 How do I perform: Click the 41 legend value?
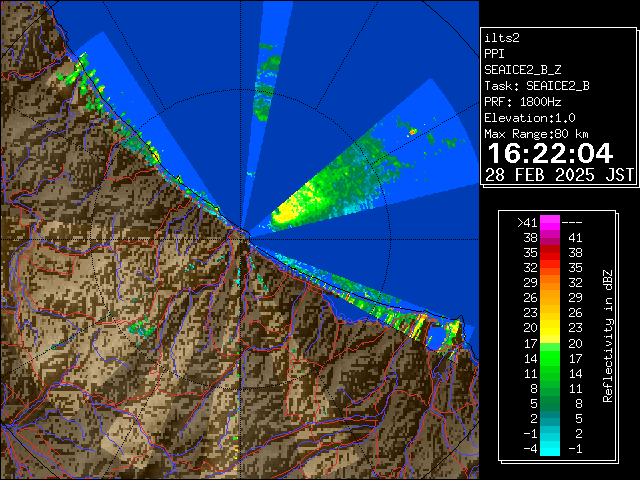[575, 238]
